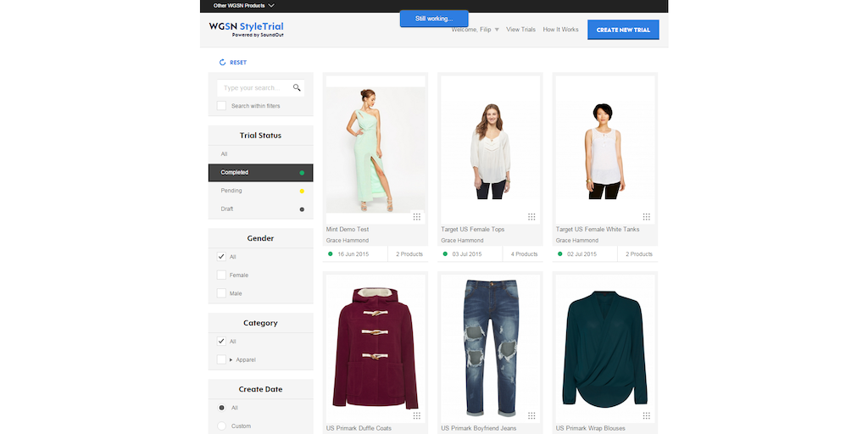The image size is (868, 434).
Task: Expand the Other WGSN Products dropdown
Action: click(x=243, y=6)
